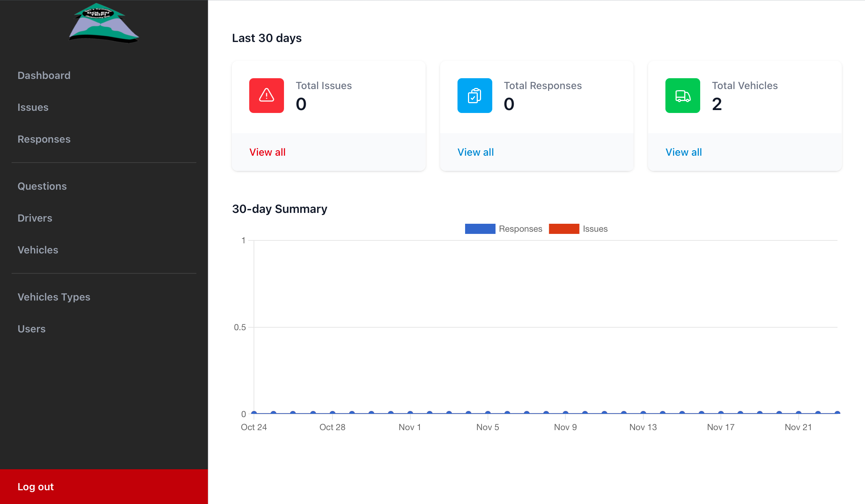Toggle Responses series in chart legend
This screenshot has width=865, height=504.
click(x=503, y=229)
